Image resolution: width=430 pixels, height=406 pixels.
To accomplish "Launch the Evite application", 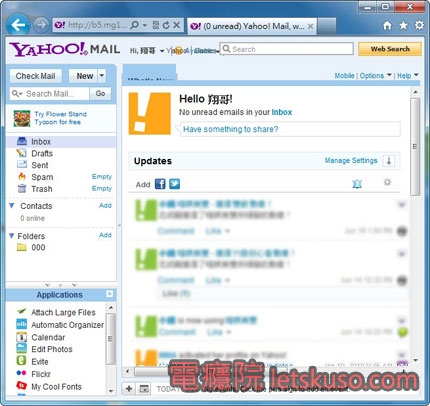I will (40, 362).
